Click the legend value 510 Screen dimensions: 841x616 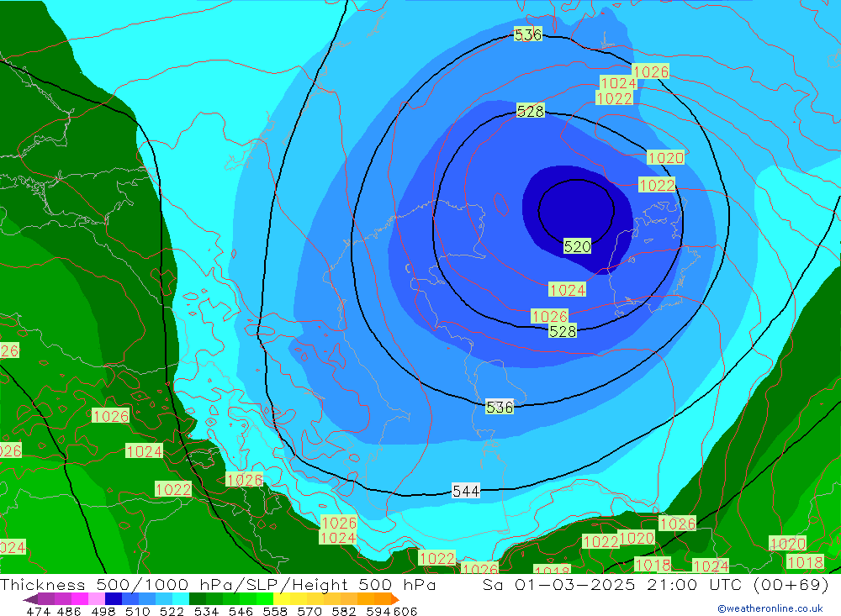[137, 611]
